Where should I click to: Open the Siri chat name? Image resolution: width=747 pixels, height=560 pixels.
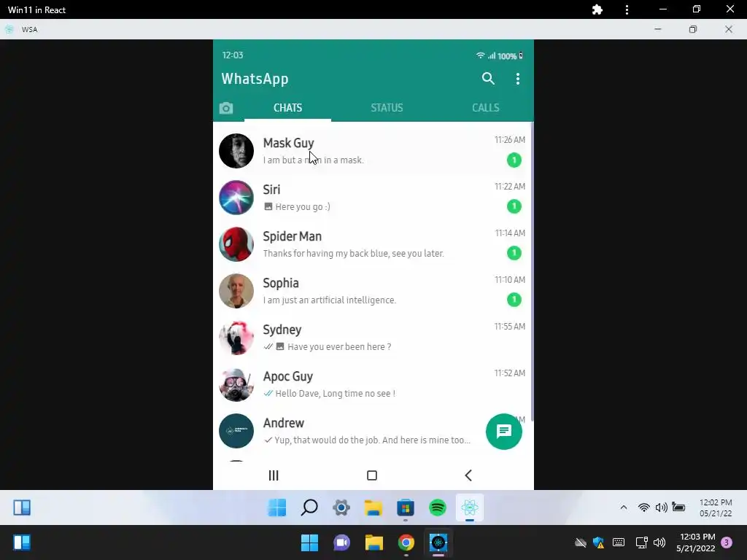tap(271, 190)
